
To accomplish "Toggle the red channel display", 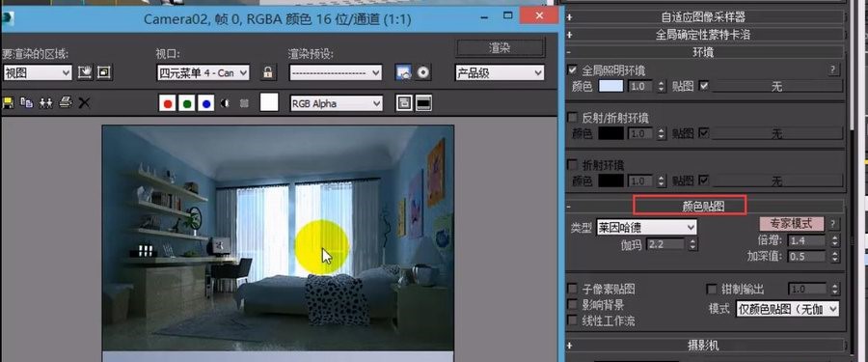I will coord(167,103).
